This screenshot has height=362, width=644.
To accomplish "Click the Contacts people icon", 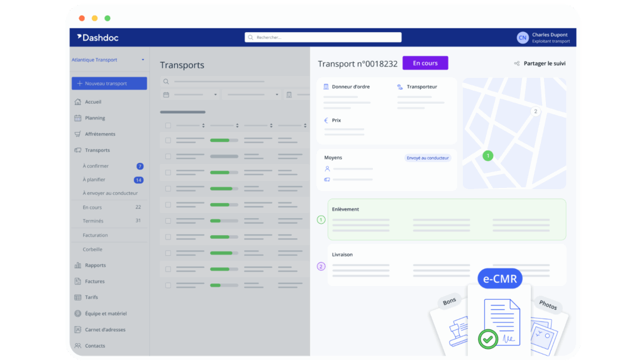I will click(77, 345).
